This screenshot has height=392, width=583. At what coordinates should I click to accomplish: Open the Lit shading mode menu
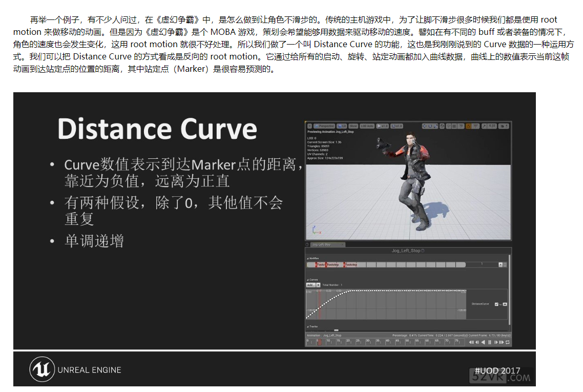pos(342,126)
